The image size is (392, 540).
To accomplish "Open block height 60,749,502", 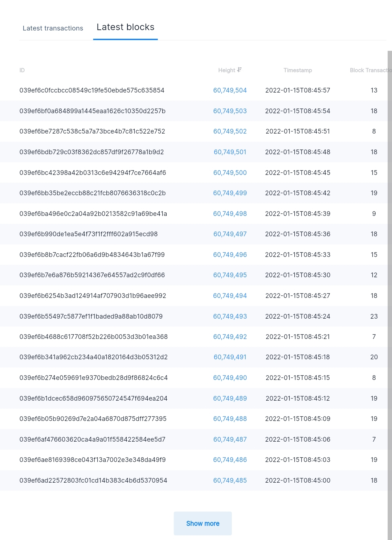I will (x=230, y=131).
